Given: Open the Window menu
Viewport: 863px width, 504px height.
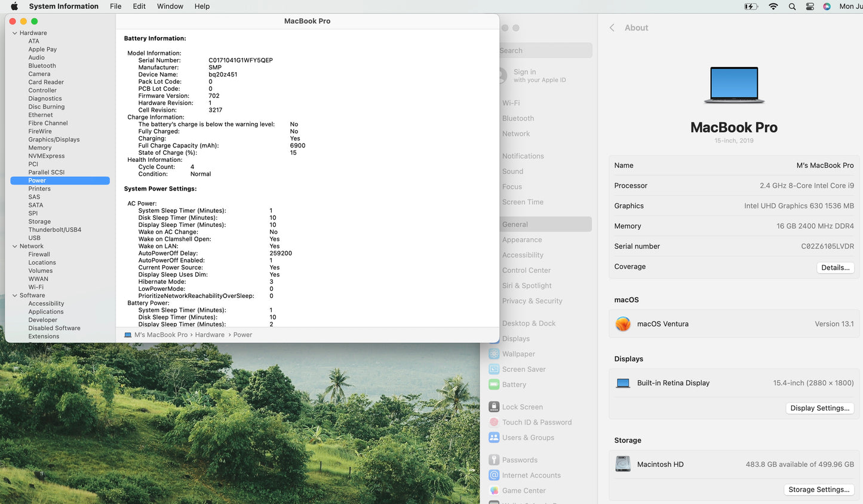Looking at the screenshot, I should pos(170,7).
